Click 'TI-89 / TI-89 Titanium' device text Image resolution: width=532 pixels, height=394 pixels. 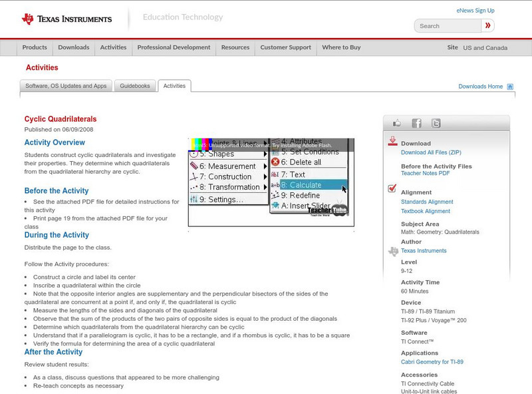(428, 311)
